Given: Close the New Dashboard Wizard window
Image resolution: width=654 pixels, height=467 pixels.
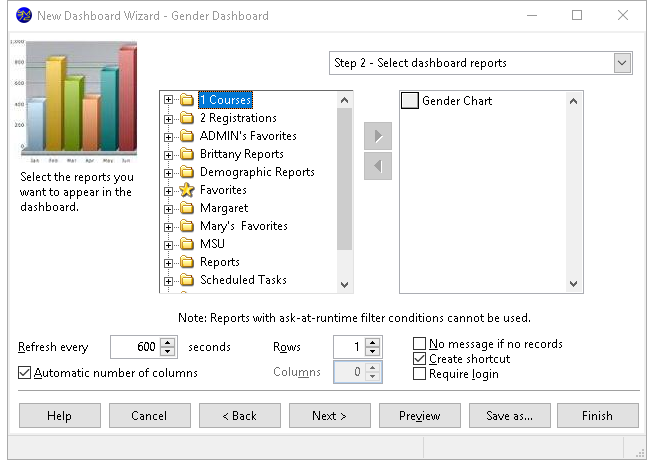Looking at the screenshot, I should (x=623, y=15).
